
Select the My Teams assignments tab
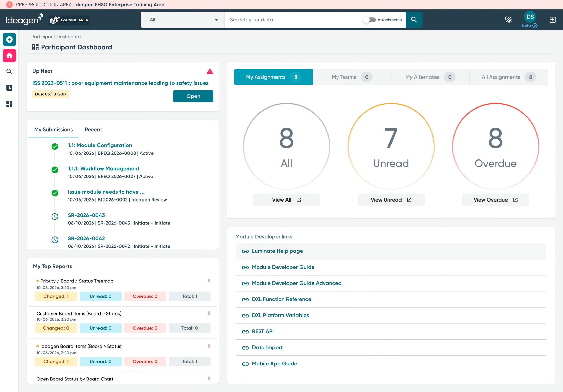pyautogui.click(x=352, y=77)
